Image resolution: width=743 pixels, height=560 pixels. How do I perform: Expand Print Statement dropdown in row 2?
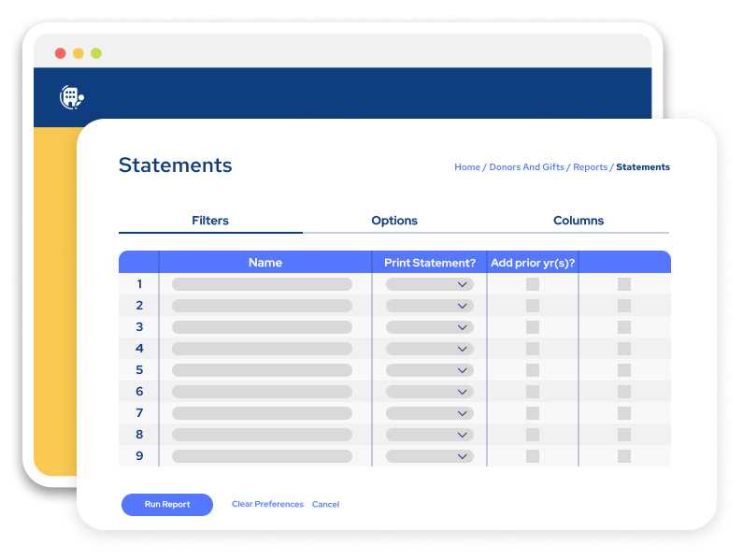(x=430, y=306)
